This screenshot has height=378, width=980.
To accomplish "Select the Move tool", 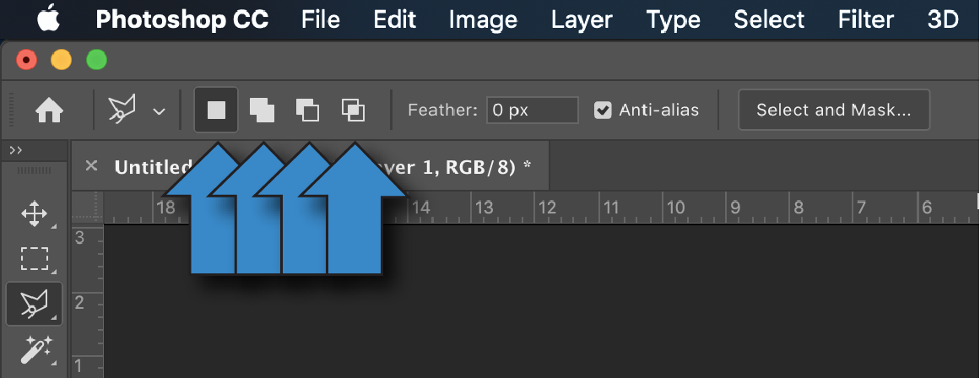I will click(x=34, y=214).
